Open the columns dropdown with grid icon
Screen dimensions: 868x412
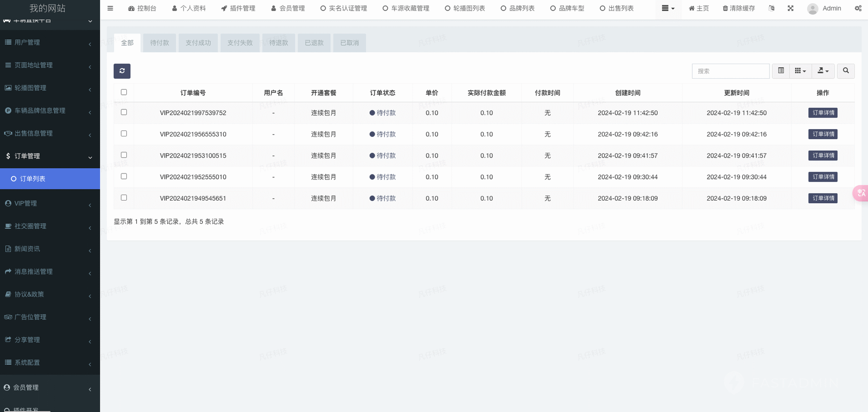[800, 71]
